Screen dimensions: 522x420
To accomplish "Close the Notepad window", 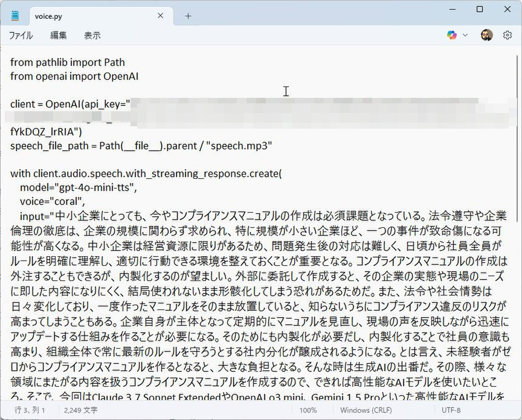I will (507, 9).
